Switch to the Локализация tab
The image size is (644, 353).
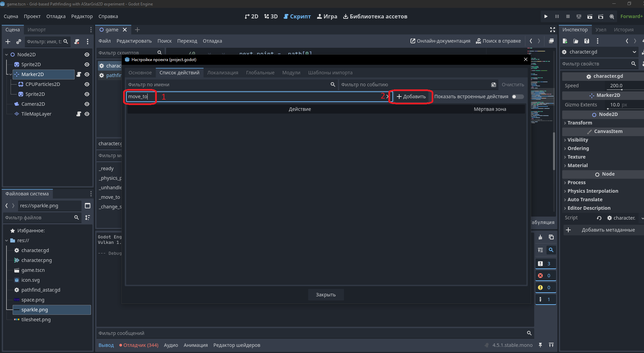point(223,73)
